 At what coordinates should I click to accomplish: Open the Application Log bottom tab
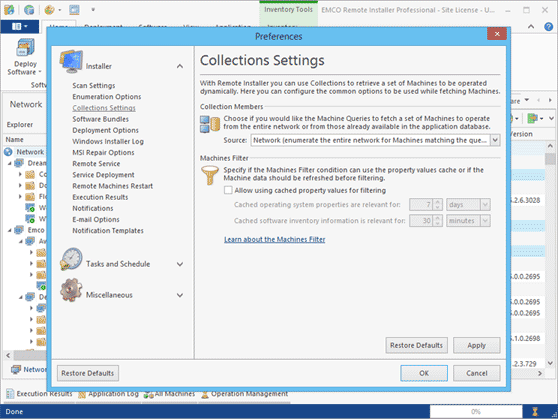tap(109, 394)
